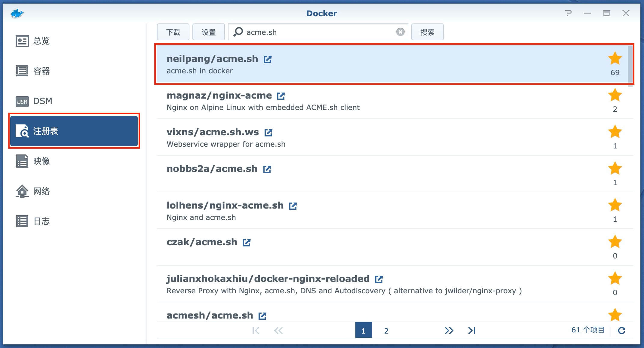Open external link icon for czak/acme.sh
This screenshot has height=348, width=644.
tap(247, 243)
